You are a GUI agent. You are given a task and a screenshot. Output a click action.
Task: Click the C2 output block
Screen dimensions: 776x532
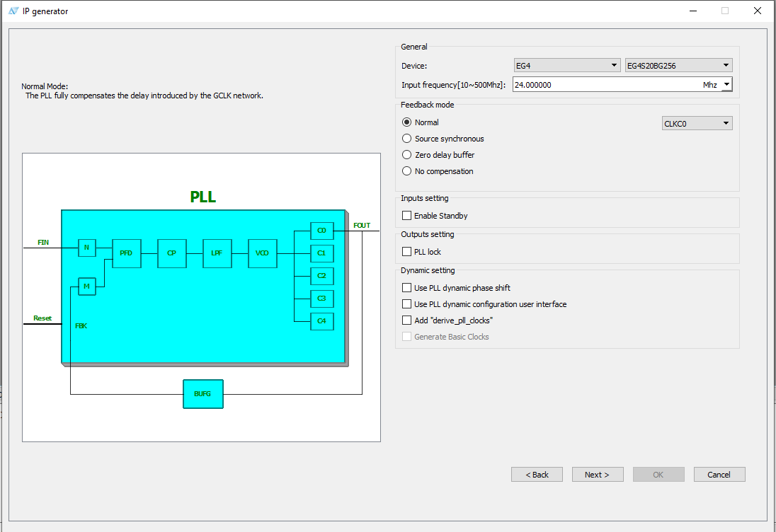click(x=321, y=276)
